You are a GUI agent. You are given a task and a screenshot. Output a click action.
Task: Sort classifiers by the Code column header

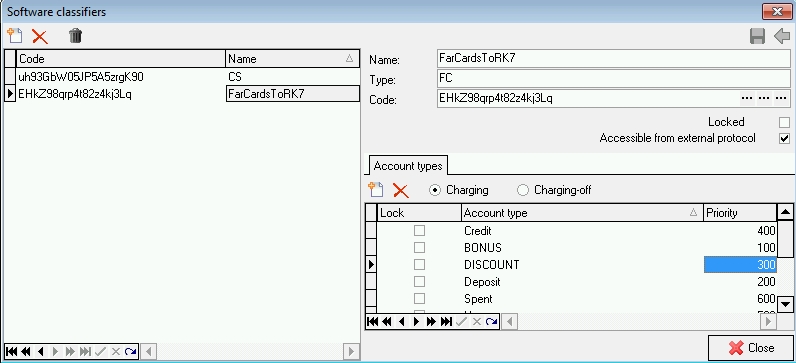(121, 59)
